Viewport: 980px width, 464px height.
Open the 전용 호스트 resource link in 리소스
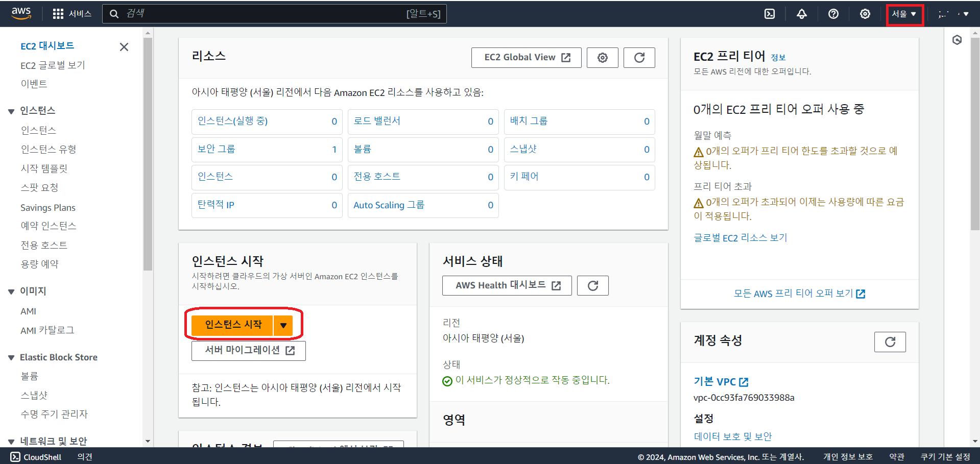[377, 177]
